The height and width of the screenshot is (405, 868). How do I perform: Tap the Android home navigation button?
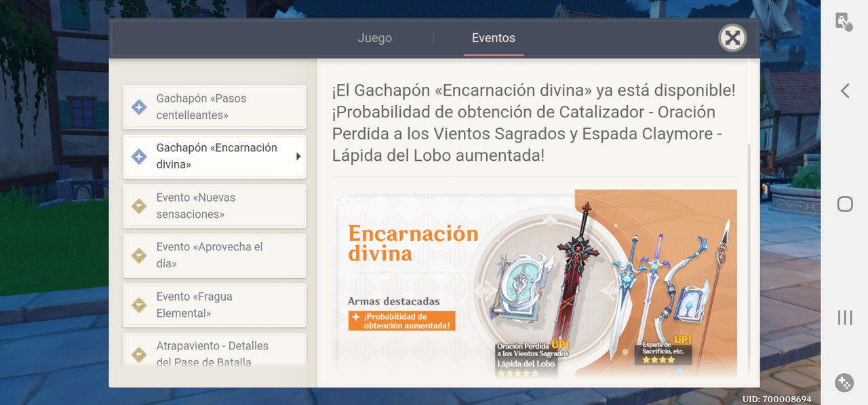(x=844, y=204)
